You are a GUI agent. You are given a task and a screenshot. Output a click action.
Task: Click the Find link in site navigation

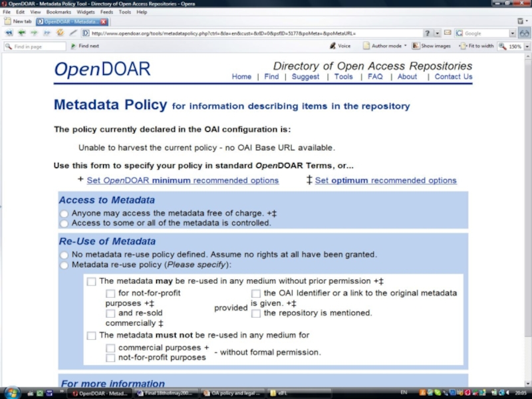click(271, 76)
